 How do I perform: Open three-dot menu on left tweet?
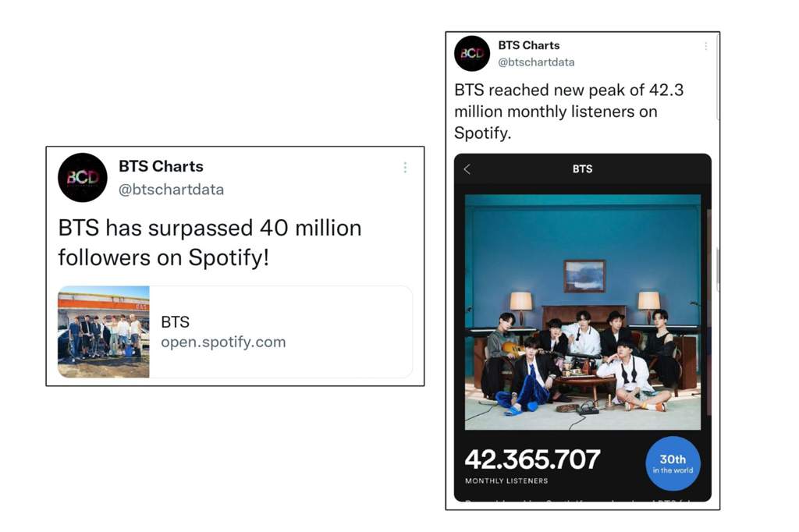tap(405, 168)
